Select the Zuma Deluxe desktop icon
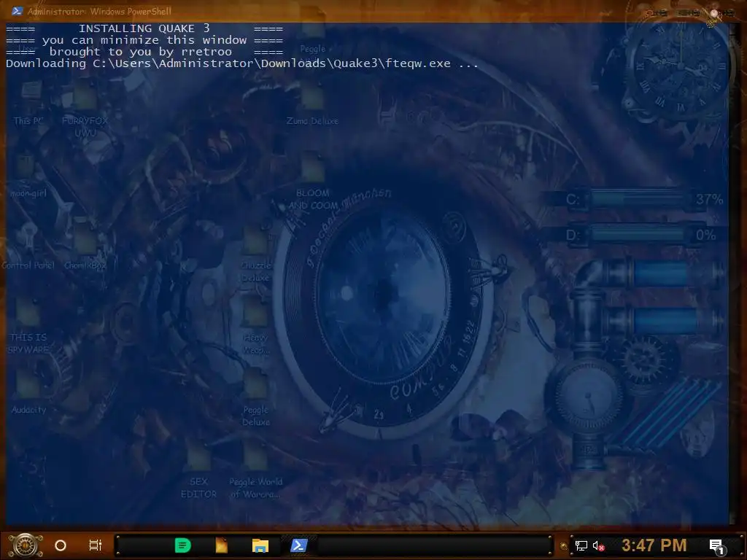The height and width of the screenshot is (560, 747). point(312,102)
